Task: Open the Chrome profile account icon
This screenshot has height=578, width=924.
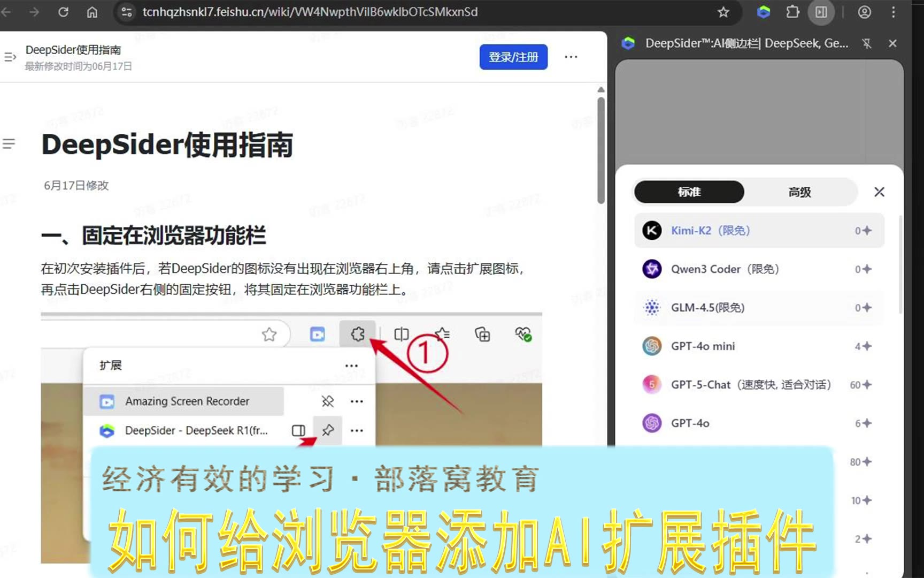Action: pos(864,12)
